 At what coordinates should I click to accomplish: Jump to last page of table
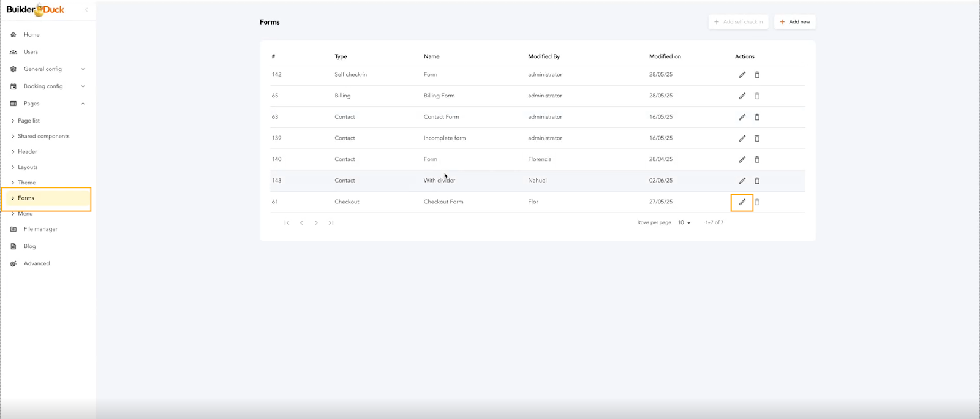click(331, 223)
